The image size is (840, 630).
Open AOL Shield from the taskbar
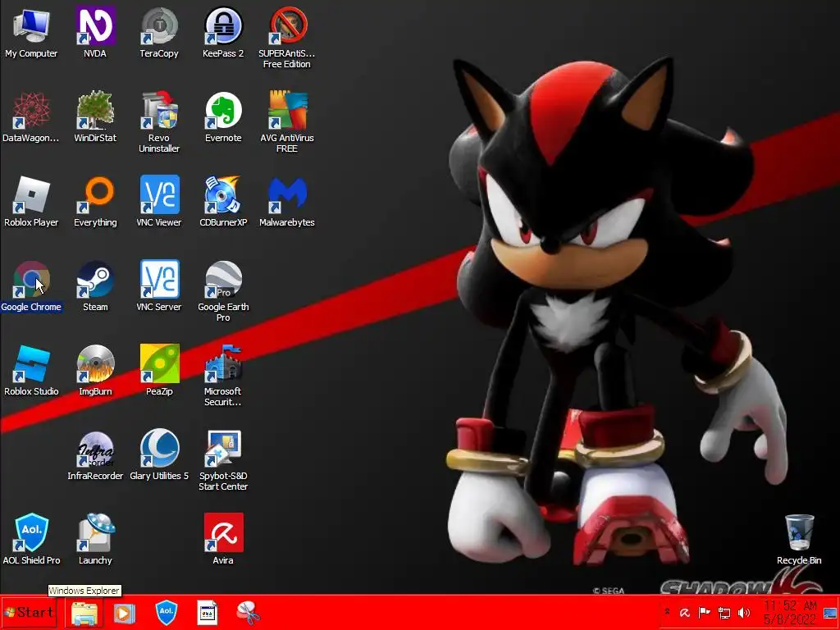coord(166,612)
